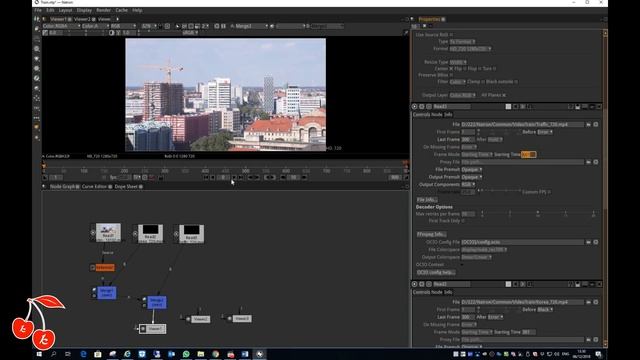Jump to first frame of timeline
Image resolution: width=640 pixels, height=360 pixels.
click(206, 178)
